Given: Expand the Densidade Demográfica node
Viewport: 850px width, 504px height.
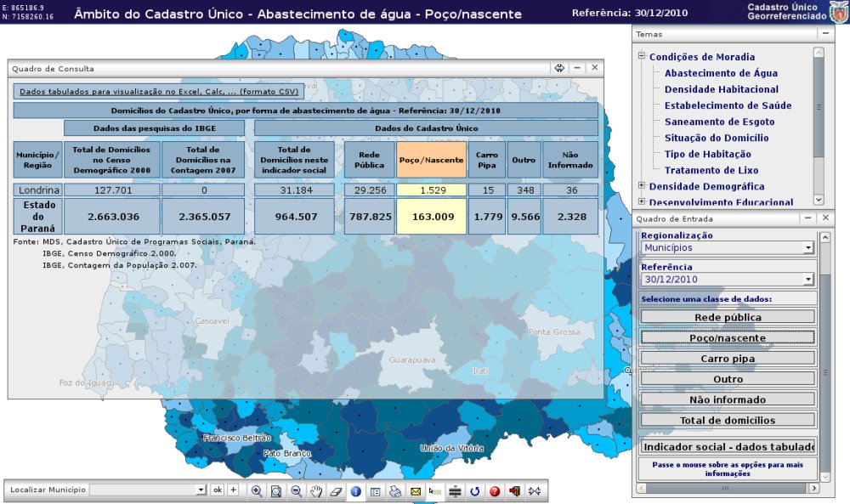Looking at the screenshot, I should [x=642, y=186].
